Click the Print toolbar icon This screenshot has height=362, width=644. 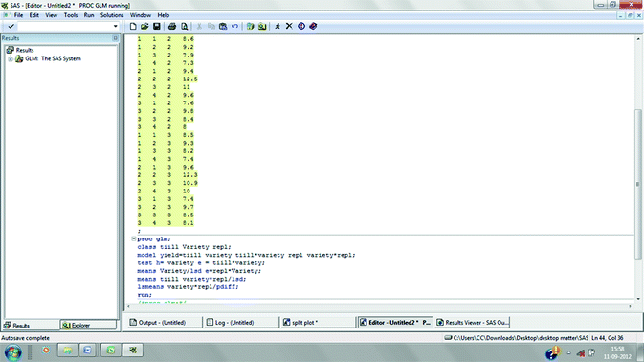pyautogui.click(x=172, y=26)
